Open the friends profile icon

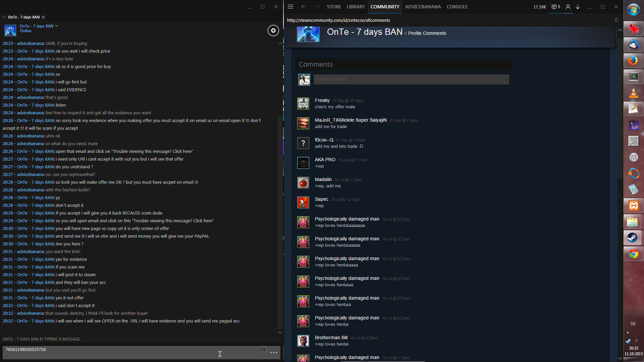[568, 7]
